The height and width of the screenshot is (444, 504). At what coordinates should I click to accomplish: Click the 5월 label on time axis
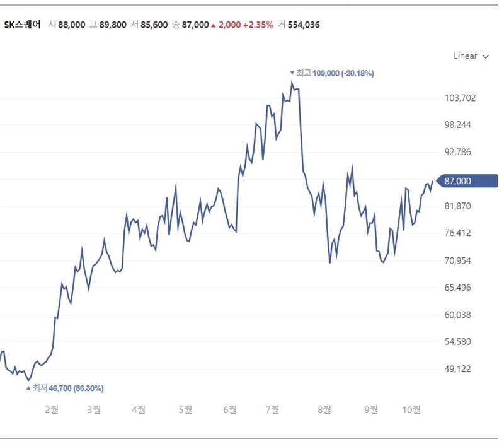pyautogui.click(x=185, y=409)
